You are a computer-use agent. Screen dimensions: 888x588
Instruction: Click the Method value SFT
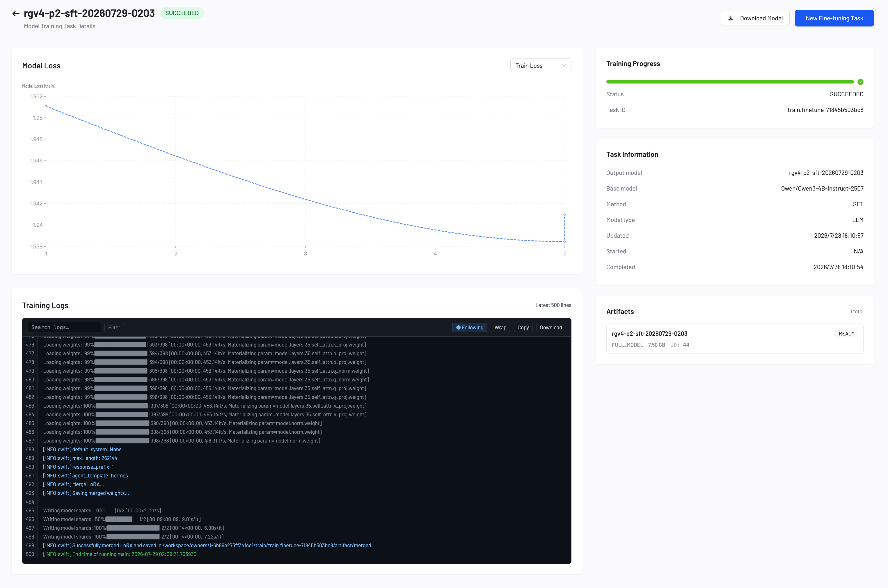[x=858, y=204]
